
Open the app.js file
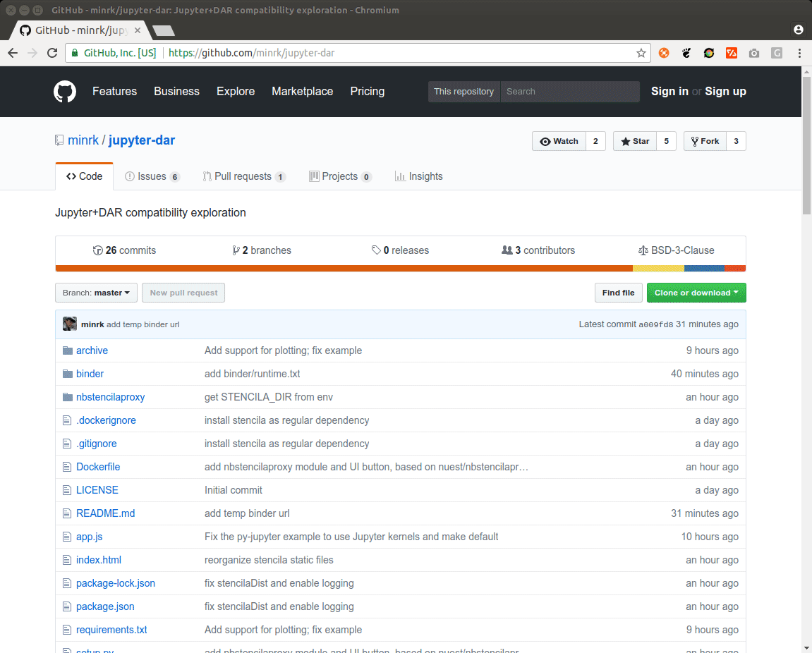click(89, 537)
